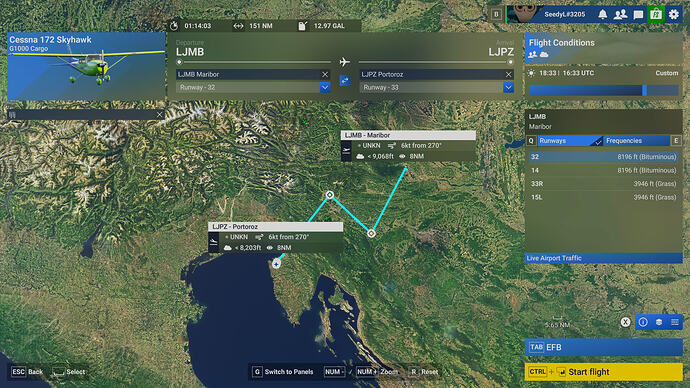The image size is (690, 388).
Task: Click the fuel 12.97 GAL icon
Action: click(302, 26)
